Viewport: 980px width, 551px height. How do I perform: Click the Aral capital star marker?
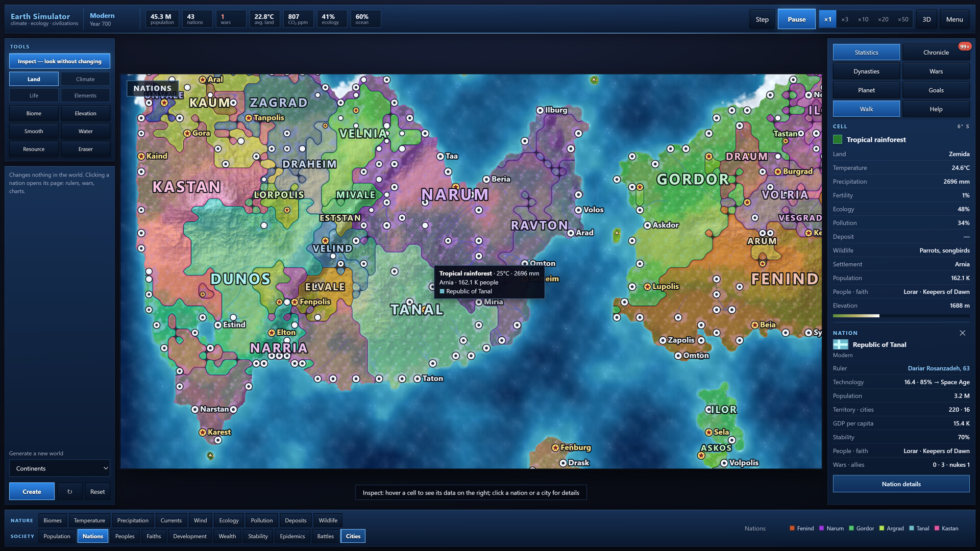click(x=203, y=80)
